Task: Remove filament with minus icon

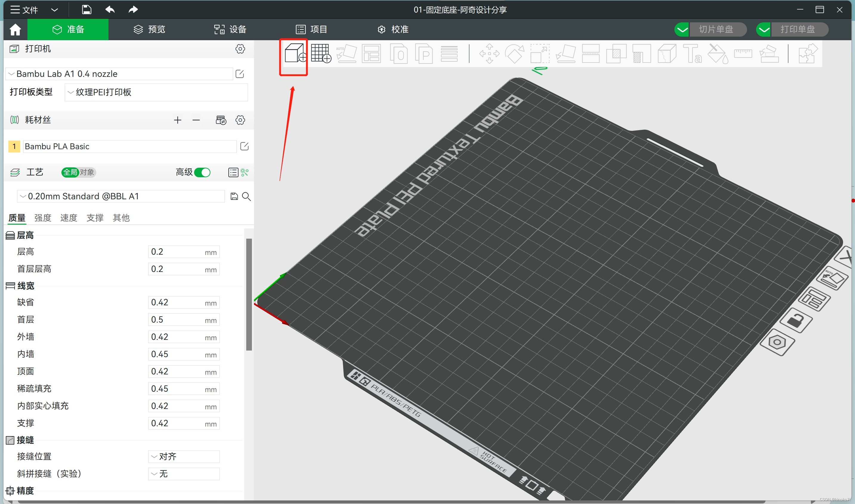Action: [x=196, y=120]
